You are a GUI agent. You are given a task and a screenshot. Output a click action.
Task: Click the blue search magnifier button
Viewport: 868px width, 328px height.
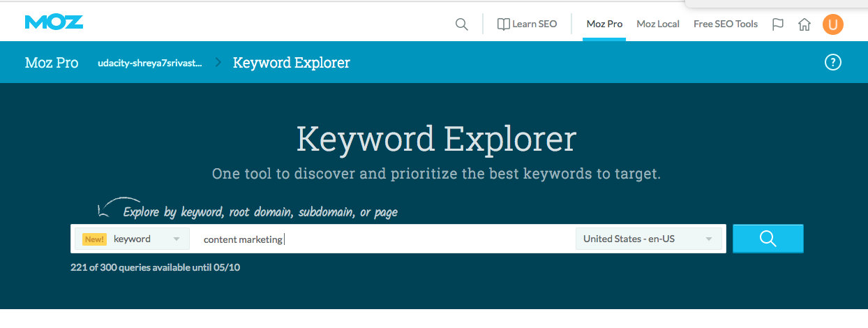tap(768, 239)
